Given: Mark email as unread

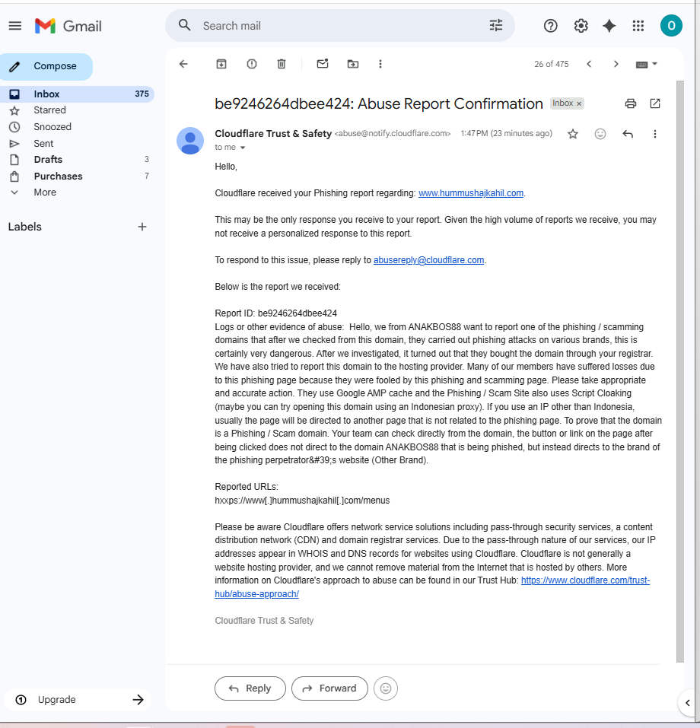Looking at the screenshot, I should point(323,64).
